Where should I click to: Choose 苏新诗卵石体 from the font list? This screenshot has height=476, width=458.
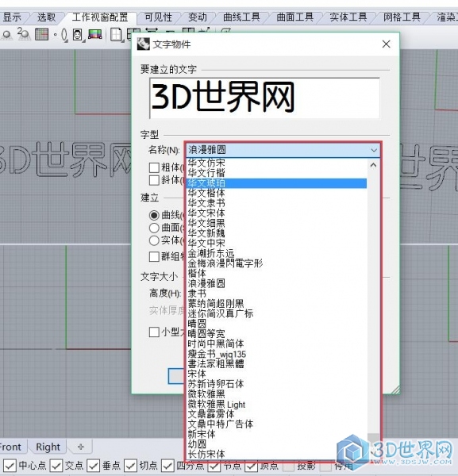coord(277,384)
